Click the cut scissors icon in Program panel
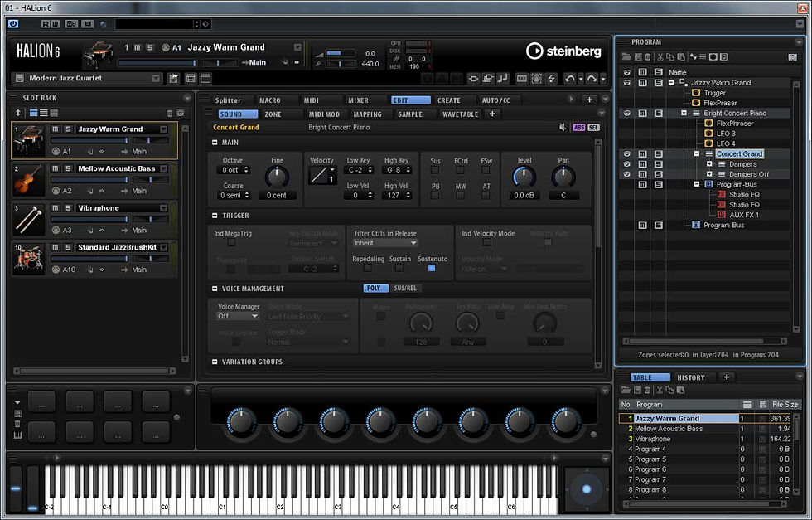 660,57
